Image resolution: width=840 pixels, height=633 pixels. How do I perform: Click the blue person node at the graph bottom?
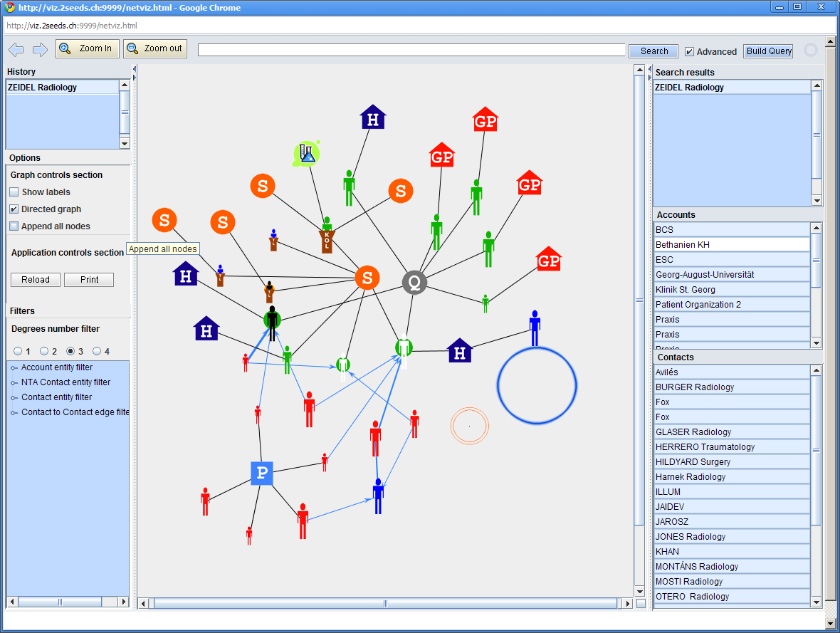click(x=378, y=496)
